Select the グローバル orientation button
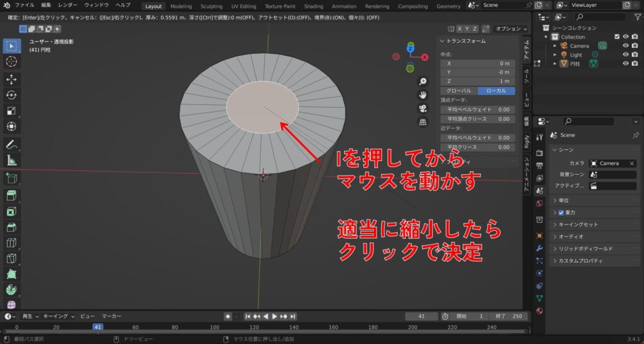Viewport: 644px width, 344px height. click(x=458, y=91)
